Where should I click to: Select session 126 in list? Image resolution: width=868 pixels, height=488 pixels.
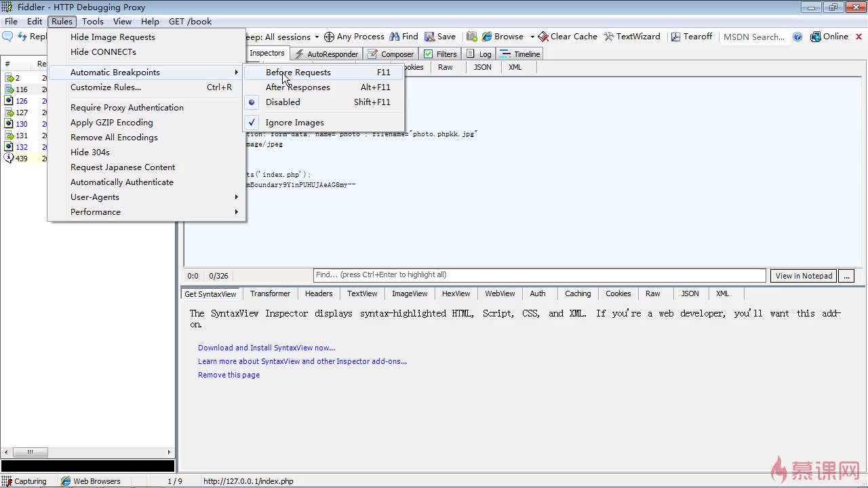[24, 101]
